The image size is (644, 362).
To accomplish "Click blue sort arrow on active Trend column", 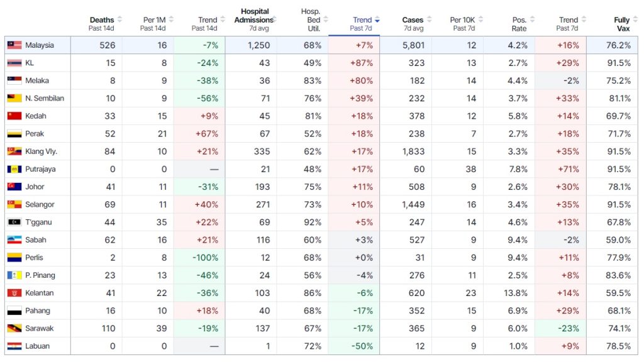I will click(377, 21).
